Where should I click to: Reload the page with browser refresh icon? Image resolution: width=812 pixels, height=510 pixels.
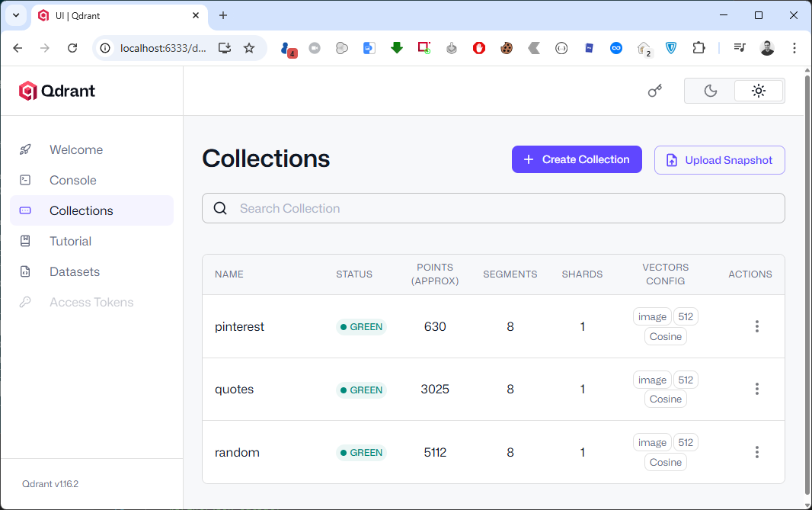pos(72,48)
